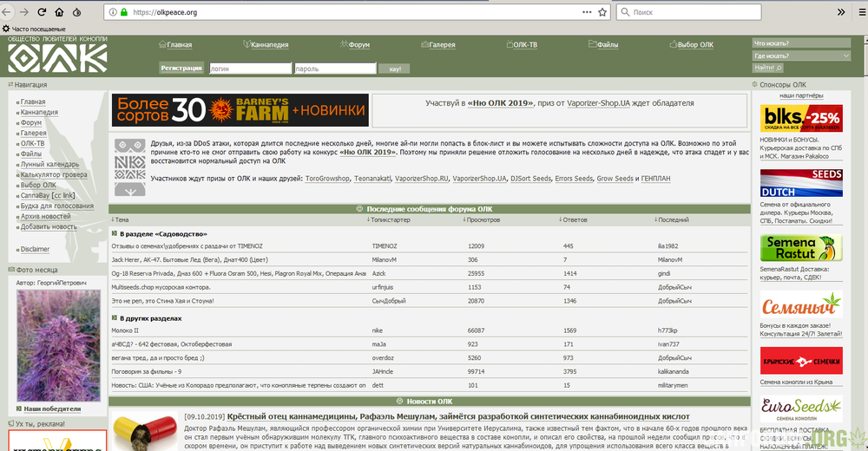The width and height of the screenshot is (868, 451).
Task: Focus the логин input field
Action: coord(250,69)
